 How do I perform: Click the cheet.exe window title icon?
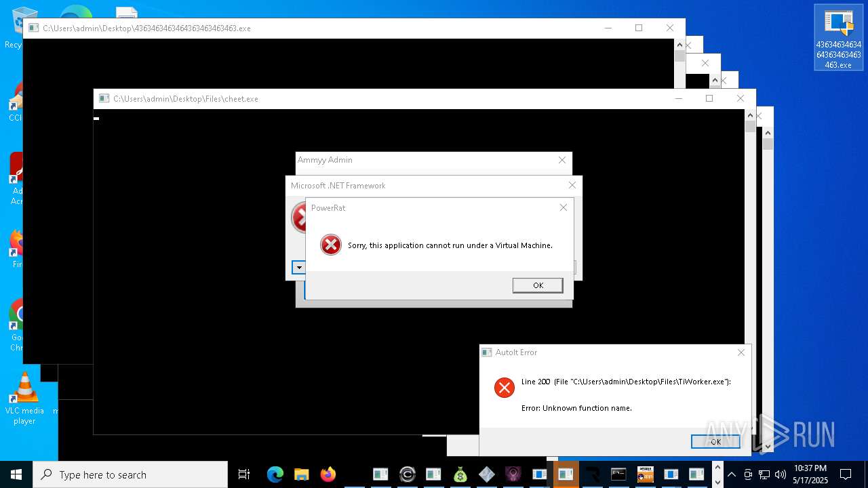tap(104, 98)
